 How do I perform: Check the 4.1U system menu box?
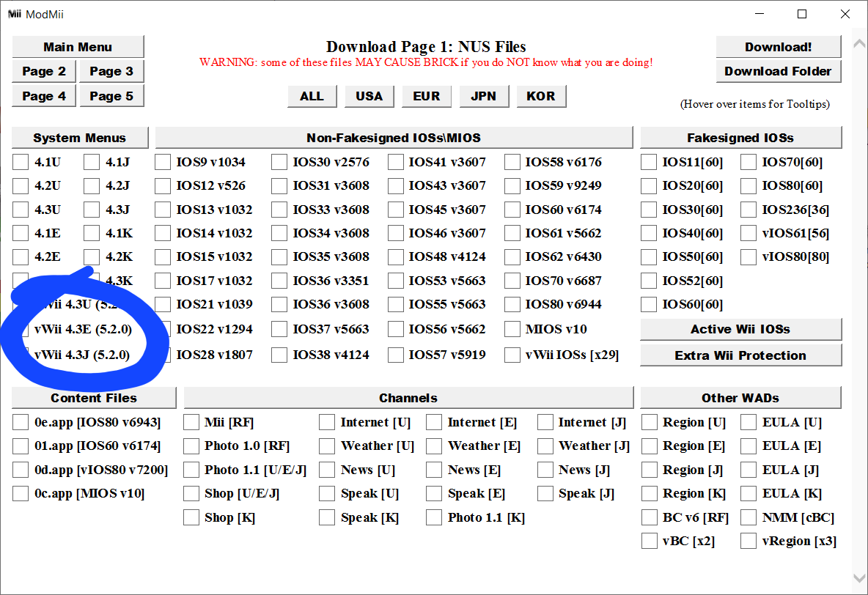[21, 162]
